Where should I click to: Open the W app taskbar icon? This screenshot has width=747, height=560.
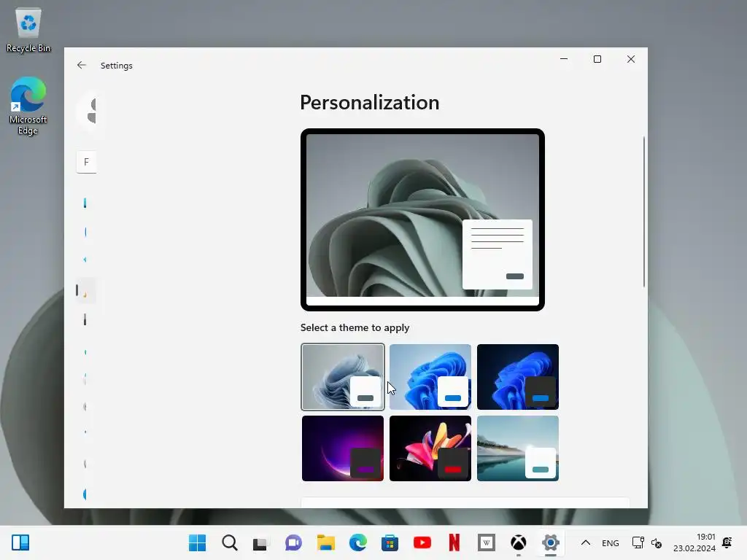click(487, 542)
